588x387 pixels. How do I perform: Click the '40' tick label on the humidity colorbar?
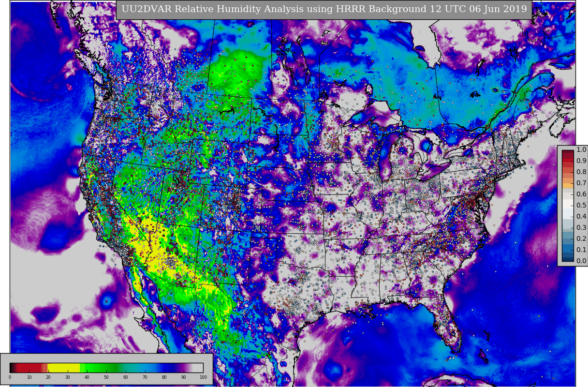[87, 377]
